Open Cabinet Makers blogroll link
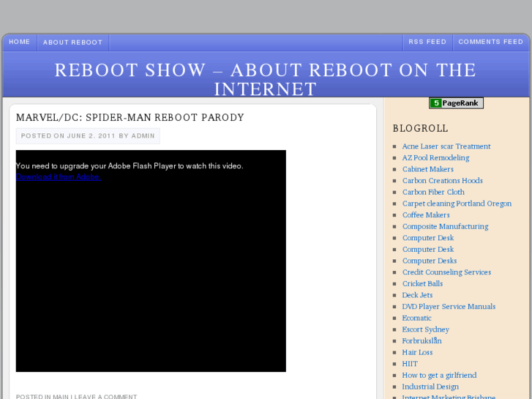Screen dimensions: 532x399 [x=427, y=169]
